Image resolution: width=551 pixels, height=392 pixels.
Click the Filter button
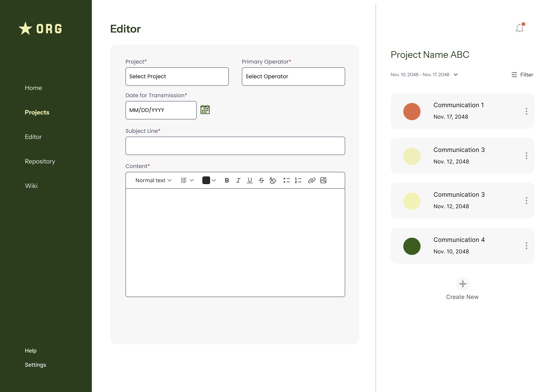click(x=522, y=75)
